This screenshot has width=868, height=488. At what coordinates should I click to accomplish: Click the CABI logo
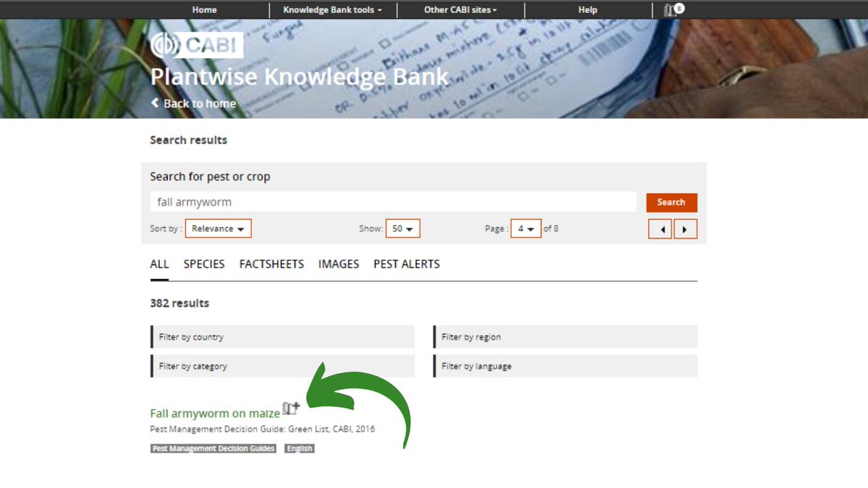(197, 46)
